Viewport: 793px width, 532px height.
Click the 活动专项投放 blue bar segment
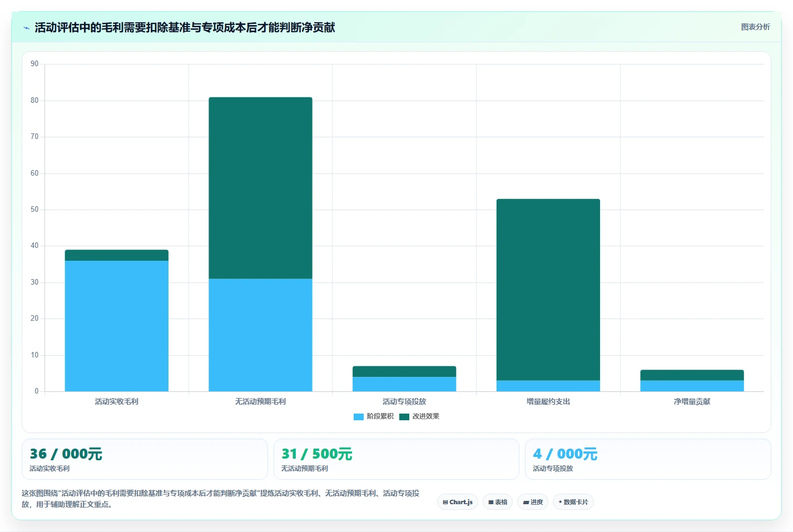point(404,384)
